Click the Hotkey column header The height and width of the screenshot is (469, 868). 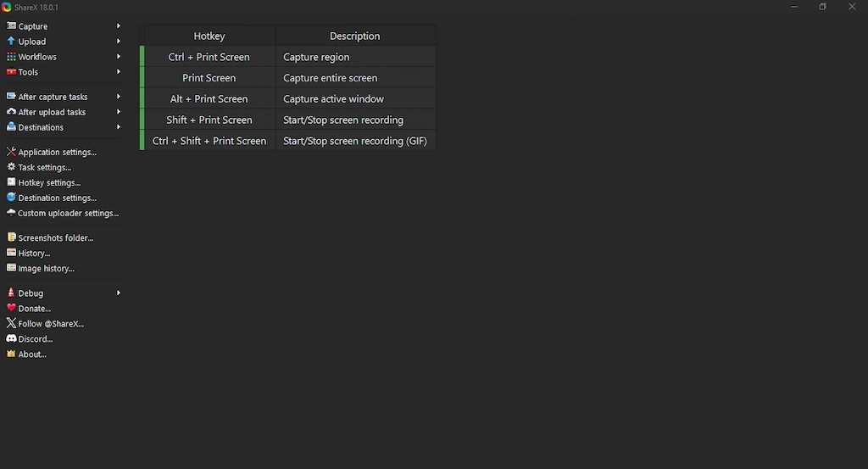(209, 36)
